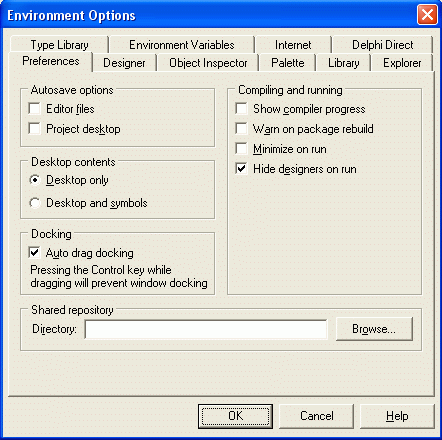Viewport: 442px width, 440px height.
Task: Open the Delphi Direct tab
Action: (382, 45)
